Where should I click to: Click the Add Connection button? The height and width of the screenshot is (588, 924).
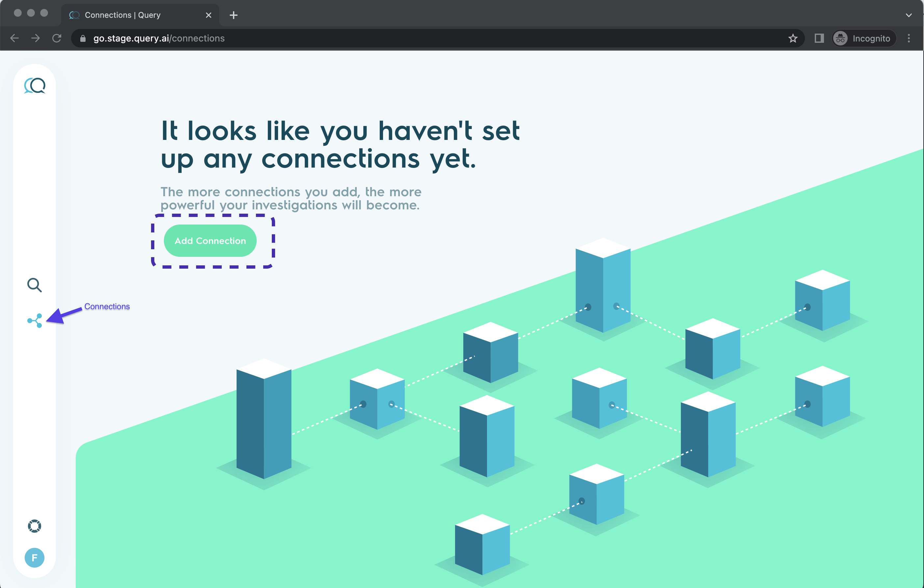210,241
